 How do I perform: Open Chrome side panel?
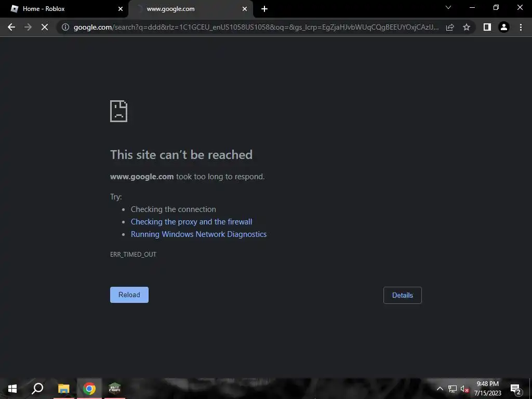[487, 27]
